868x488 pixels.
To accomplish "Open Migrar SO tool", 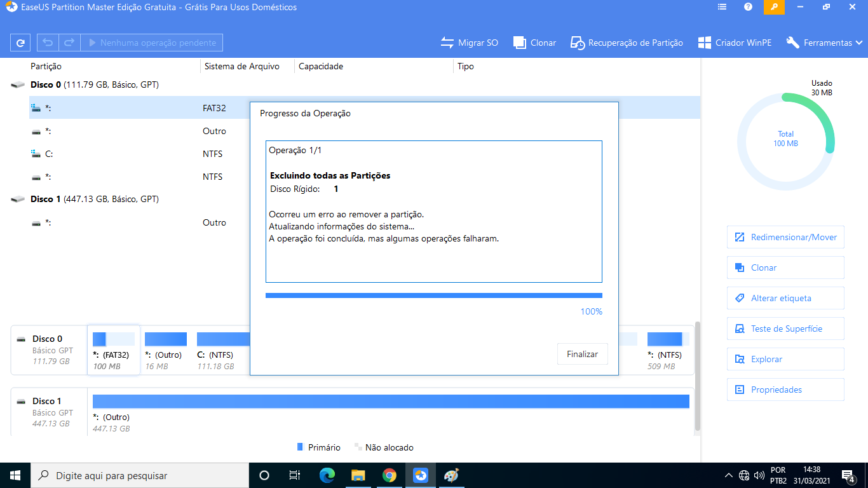I will point(470,43).
